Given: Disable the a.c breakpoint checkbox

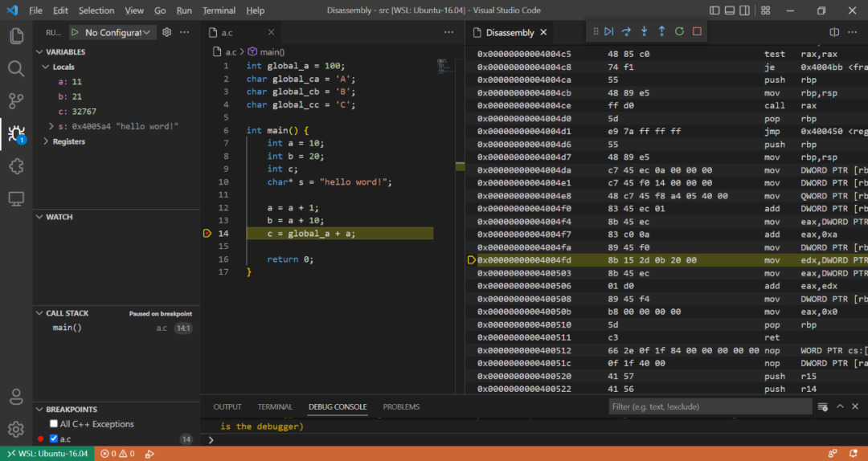Looking at the screenshot, I should [54, 439].
